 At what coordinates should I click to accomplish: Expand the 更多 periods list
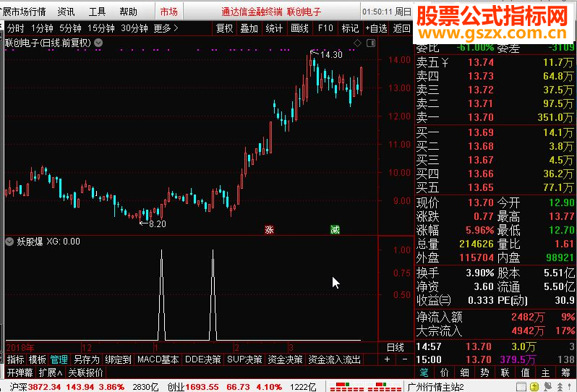click(166, 28)
